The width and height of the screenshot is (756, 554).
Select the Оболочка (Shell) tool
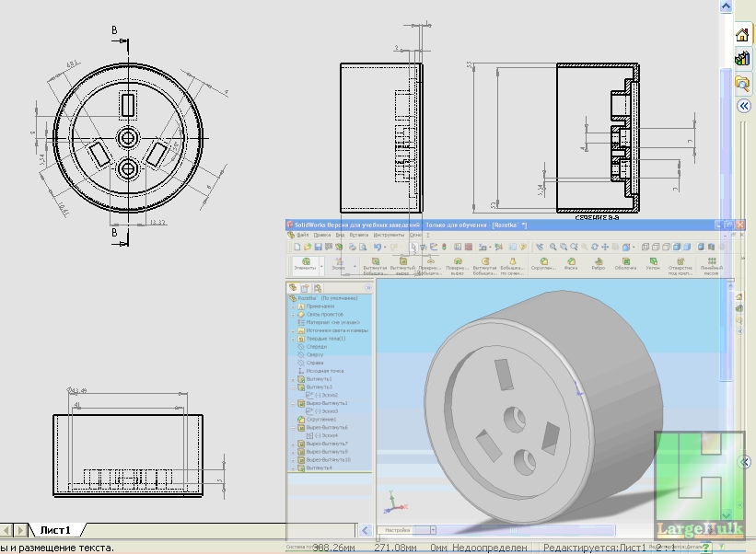tap(625, 262)
